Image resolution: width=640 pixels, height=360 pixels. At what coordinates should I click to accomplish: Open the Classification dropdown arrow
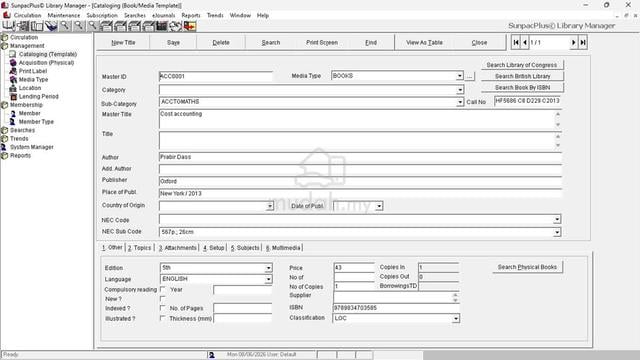456,318
